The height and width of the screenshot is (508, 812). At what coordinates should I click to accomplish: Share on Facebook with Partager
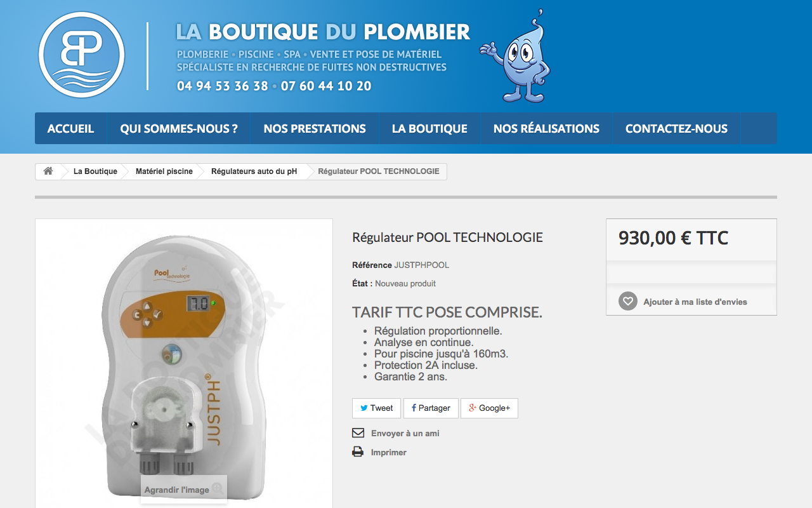[x=431, y=408]
